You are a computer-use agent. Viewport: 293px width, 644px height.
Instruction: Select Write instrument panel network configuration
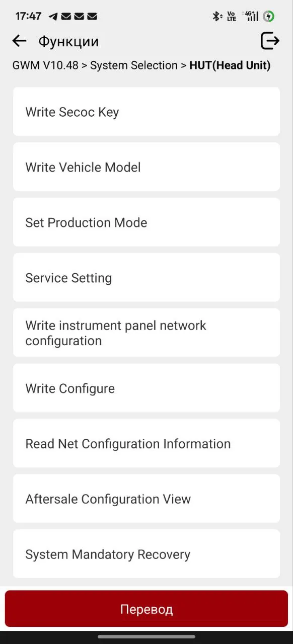[146, 333]
